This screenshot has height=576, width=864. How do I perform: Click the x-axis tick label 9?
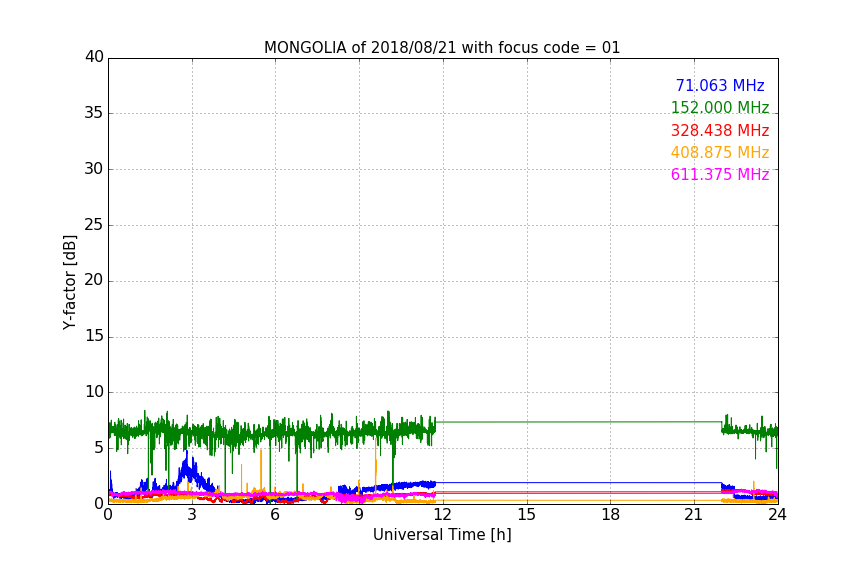tap(359, 515)
